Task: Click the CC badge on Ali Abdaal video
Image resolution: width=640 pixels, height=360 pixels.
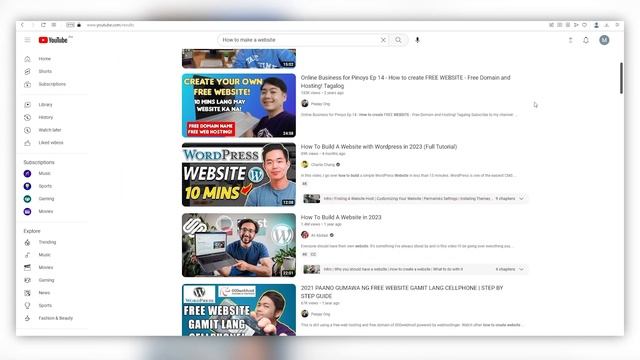Action: [x=313, y=254]
